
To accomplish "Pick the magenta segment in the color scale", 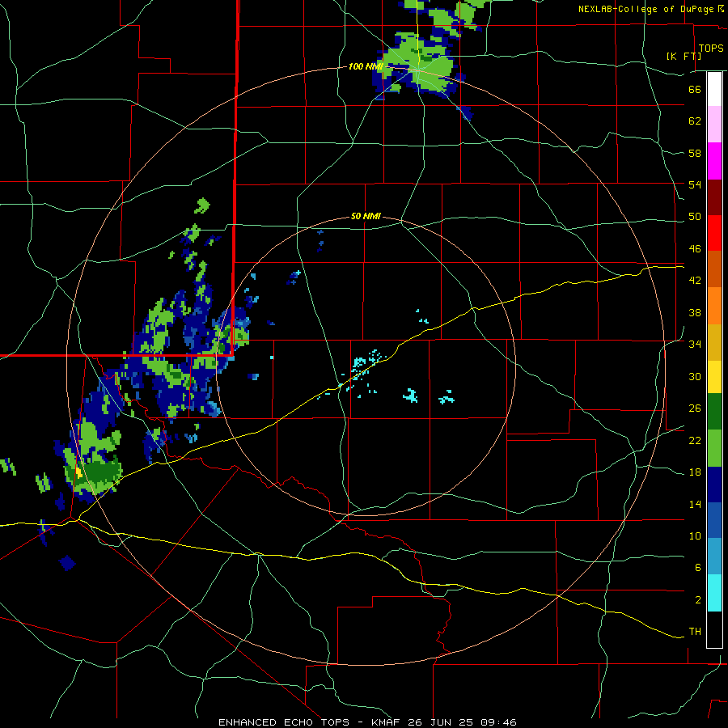I will pyautogui.click(x=714, y=161).
